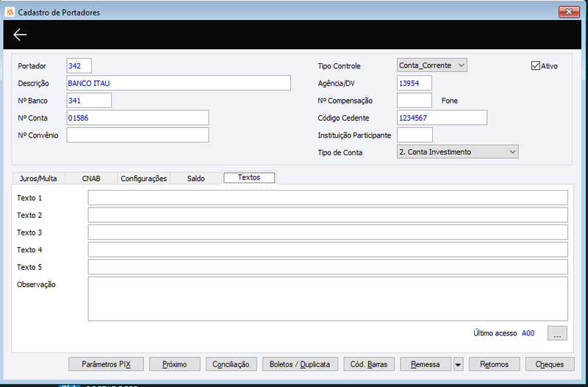Viewport: 588px width, 387px height.
Task: Select the Instituição Participante field
Action: tap(415, 135)
